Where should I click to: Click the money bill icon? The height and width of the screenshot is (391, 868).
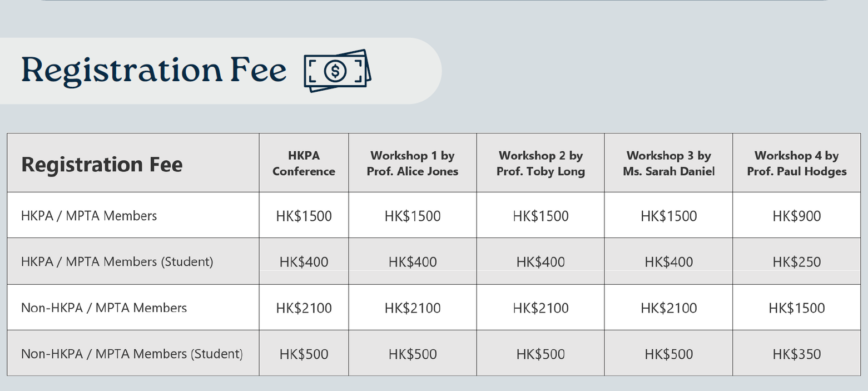tap(338, 71)
